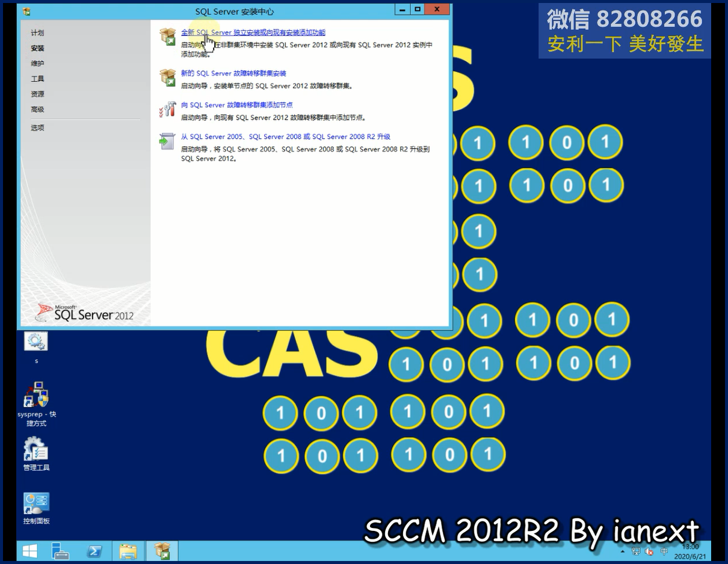
Task: Open Server Manager from the taskbar
Action: tap(61, 551)
